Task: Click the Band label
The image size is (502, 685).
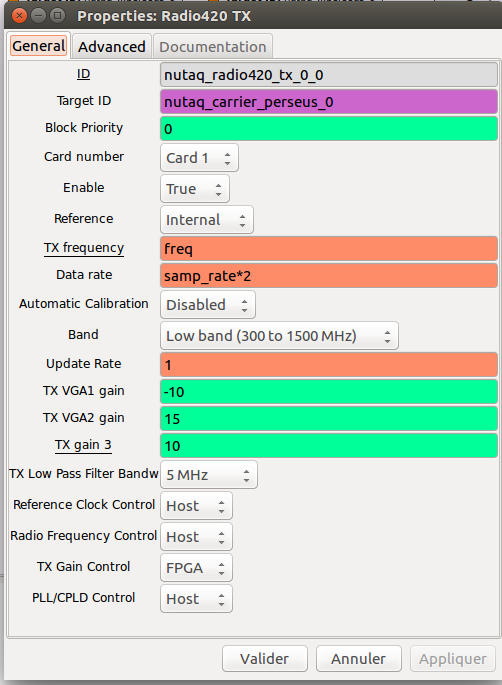Action: (x=83, y=334)
